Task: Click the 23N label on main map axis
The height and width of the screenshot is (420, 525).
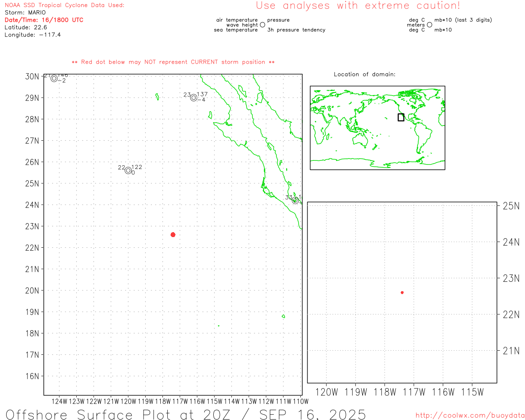Action: coord(32,226)
